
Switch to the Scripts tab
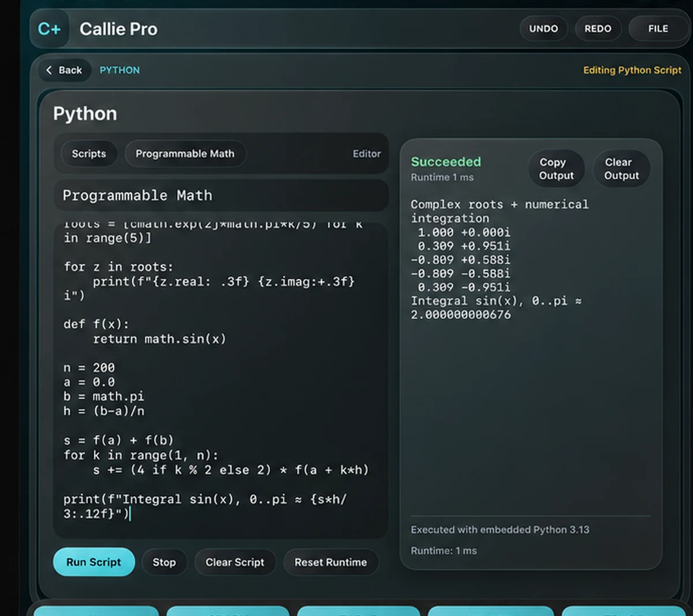pos(89,154)
